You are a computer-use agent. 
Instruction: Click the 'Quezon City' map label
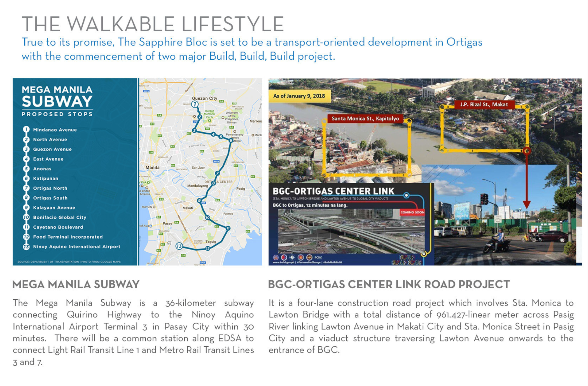pyautogui.click(x=204, y=98)
